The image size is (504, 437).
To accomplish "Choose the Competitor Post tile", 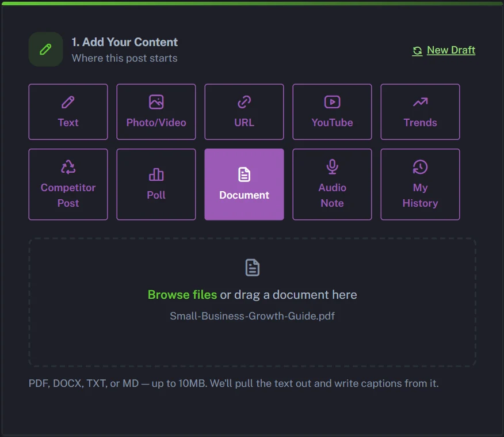I will pos(68,184).
